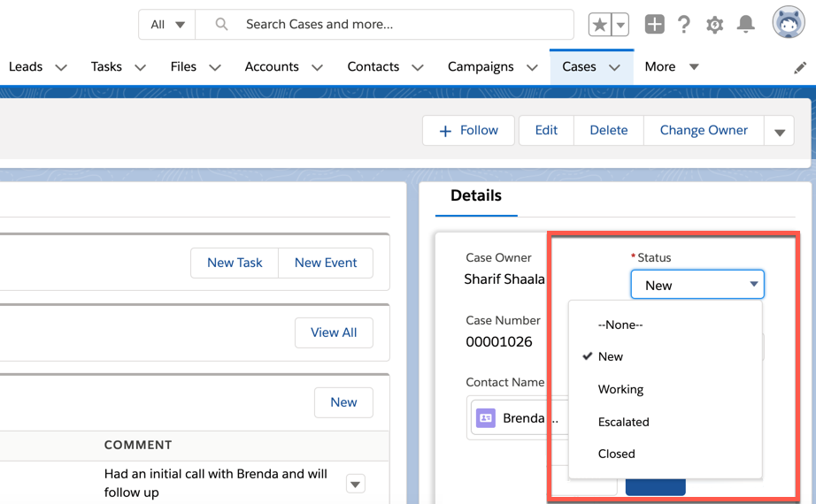Click Sharif Shaala case owner name
The width and height of the screenshot is (816, 504).
[504, 279]
